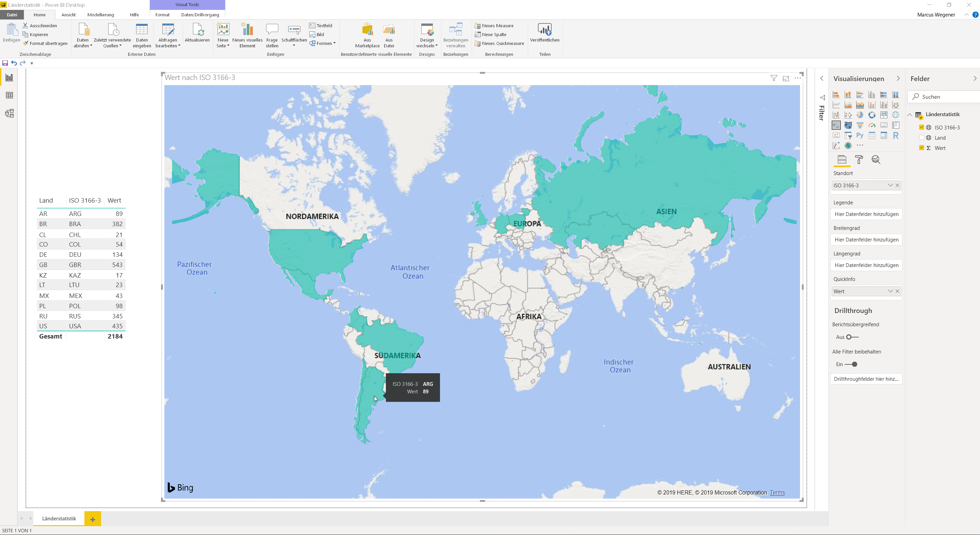Select the gauge visual
980x535 pixels.
pyautogui.click(x=871, y=125)
